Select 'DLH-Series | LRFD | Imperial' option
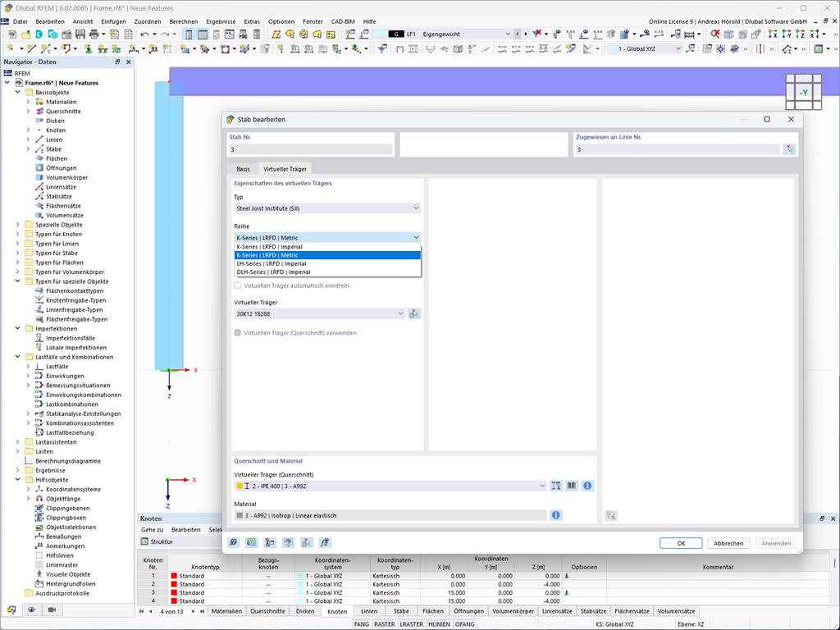This screenshot has width=840, height=630. tap(327, 272)
